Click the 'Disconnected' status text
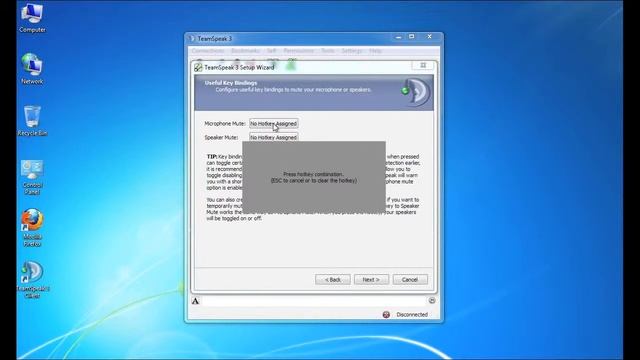Screen dimensions: 640x360 coord(412,315)
